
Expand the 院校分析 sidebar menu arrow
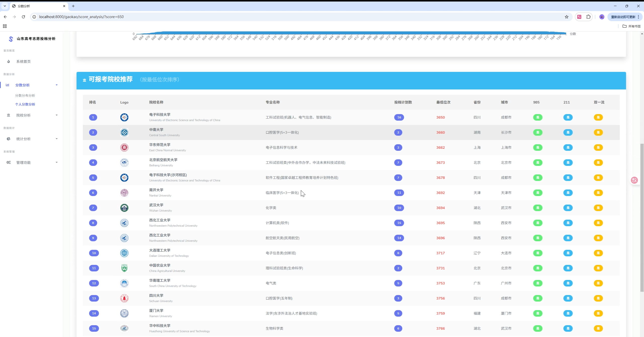click(57, 115)
